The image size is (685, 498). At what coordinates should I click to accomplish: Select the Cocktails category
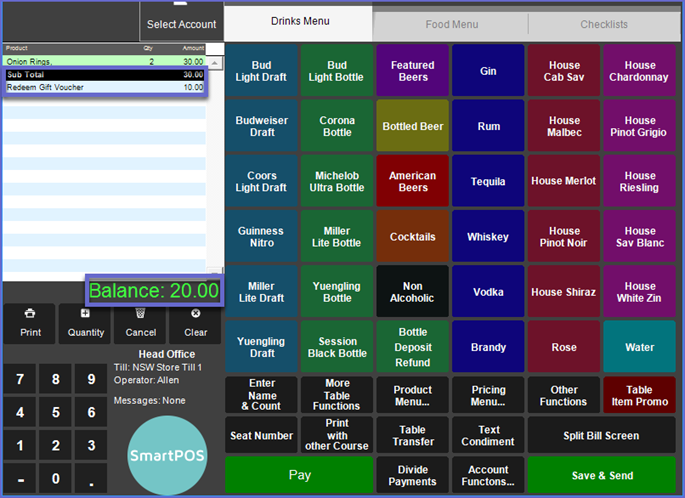point(413,237)
